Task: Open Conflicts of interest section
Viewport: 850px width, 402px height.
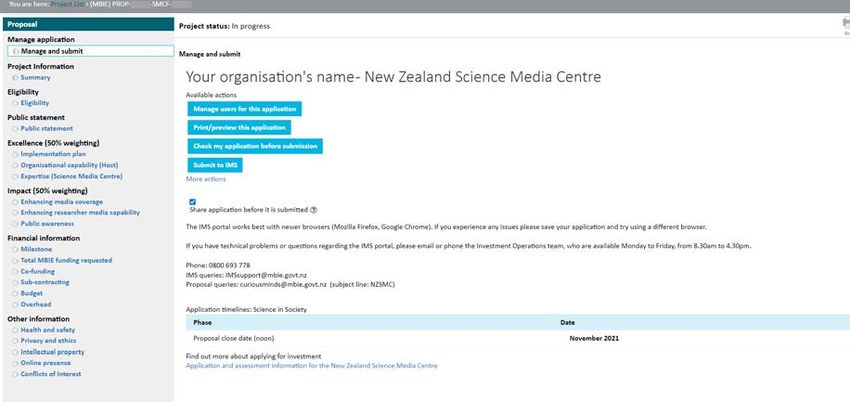Action: (51, 374)
